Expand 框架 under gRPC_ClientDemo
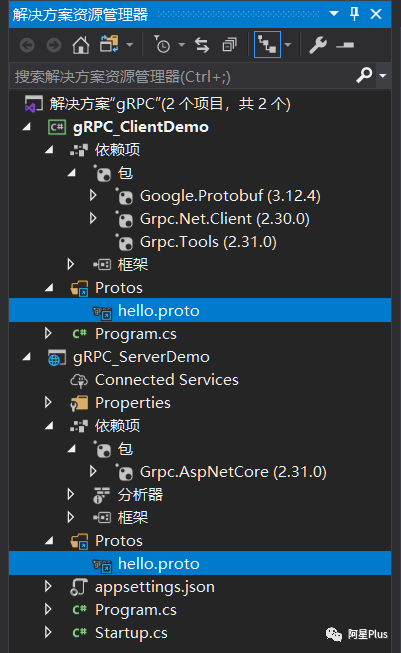 (x=71, y=264)
